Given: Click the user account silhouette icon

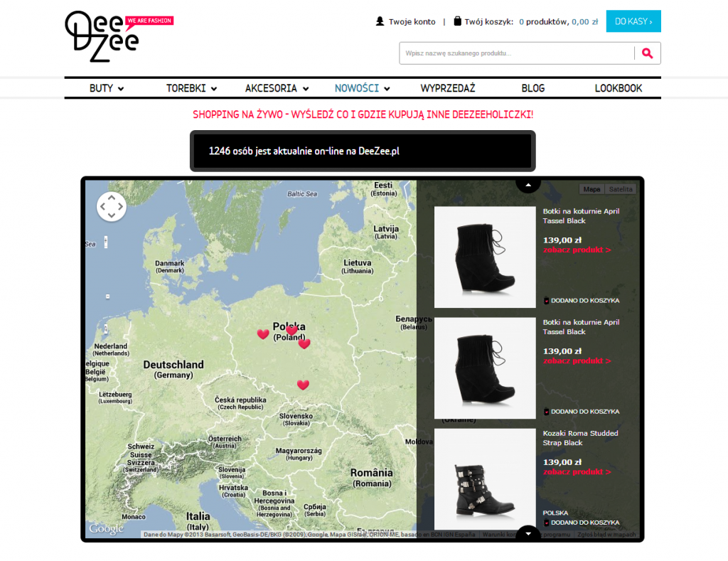Looking at the screenshot, I should pyautogui.click(x=380, y=21).
